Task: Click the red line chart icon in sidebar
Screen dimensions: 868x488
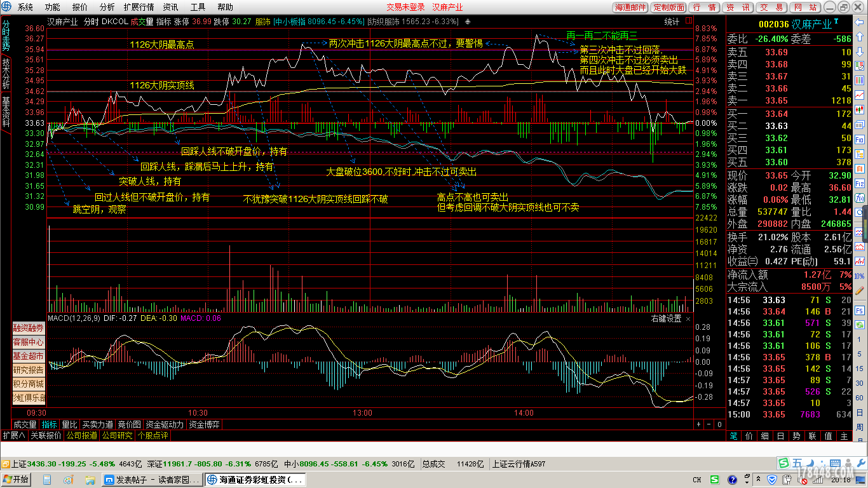Action: pos(860,97)
